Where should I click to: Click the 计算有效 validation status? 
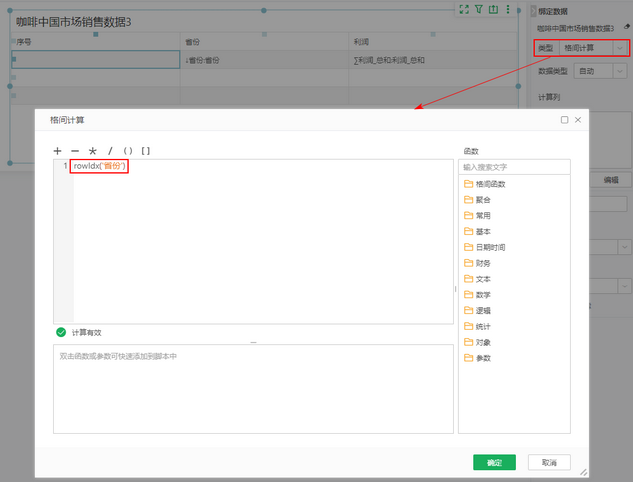(79, 332)
